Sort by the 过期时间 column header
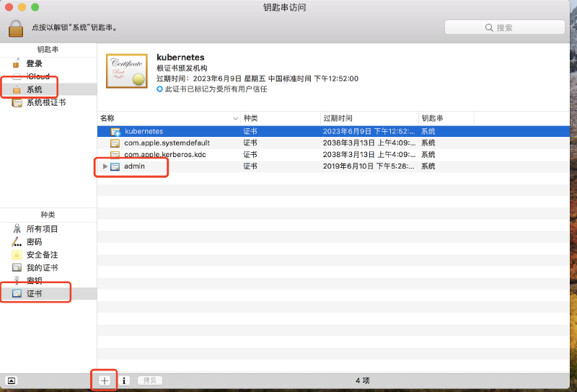 point(368,117)
